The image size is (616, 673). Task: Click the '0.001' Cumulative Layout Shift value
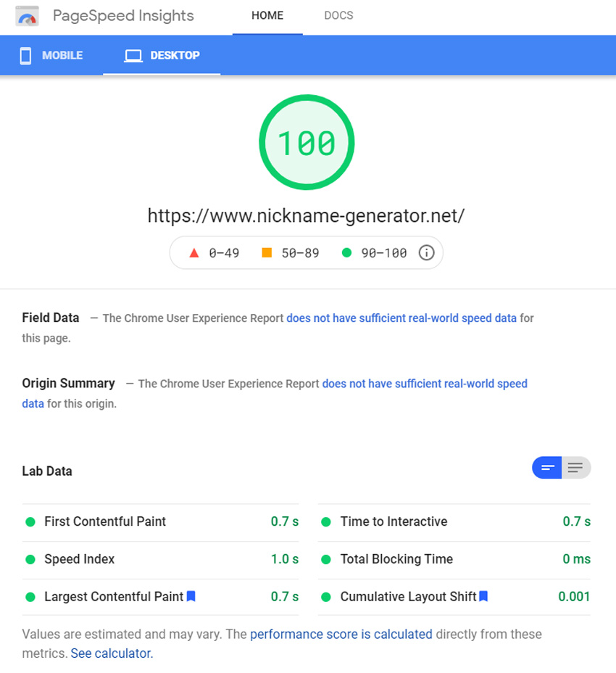(x=574, y=597)
